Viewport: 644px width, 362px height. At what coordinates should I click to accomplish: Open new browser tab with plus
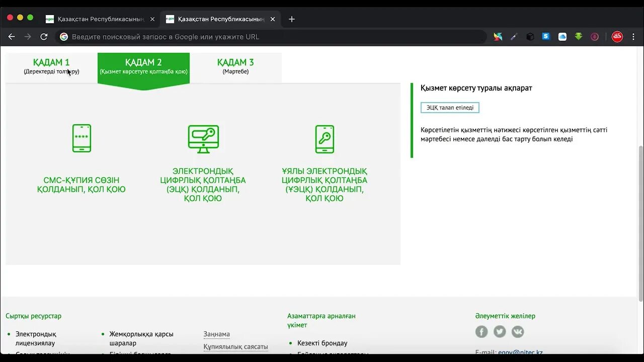pos(292,19)
